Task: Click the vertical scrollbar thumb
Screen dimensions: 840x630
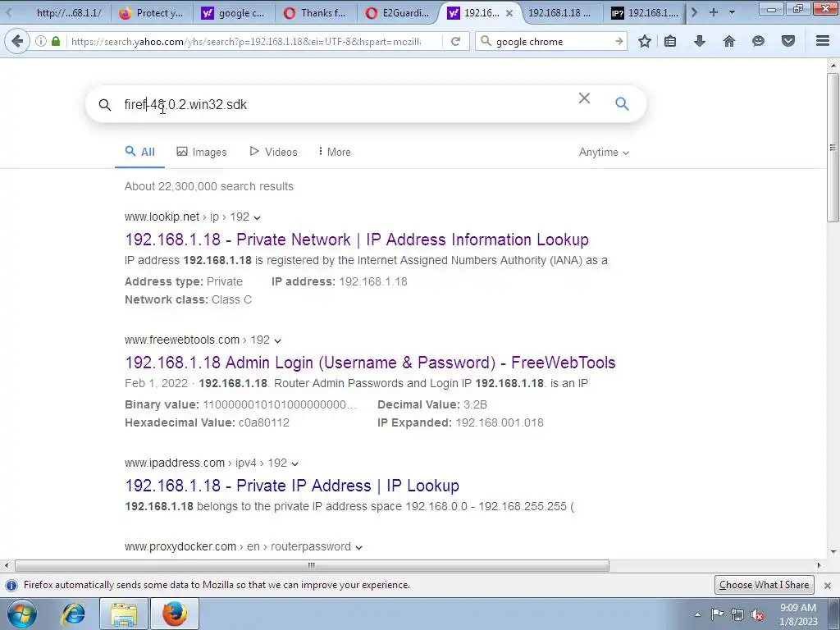Action: pyautogui.click(x=833, y=148)
